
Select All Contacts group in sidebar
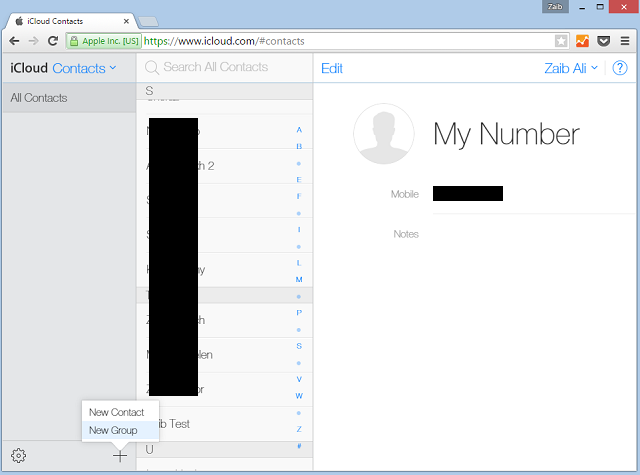click(69, 98)
